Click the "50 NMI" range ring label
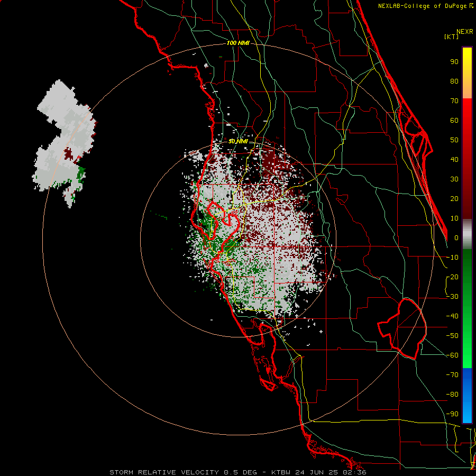 pos(238,141)
